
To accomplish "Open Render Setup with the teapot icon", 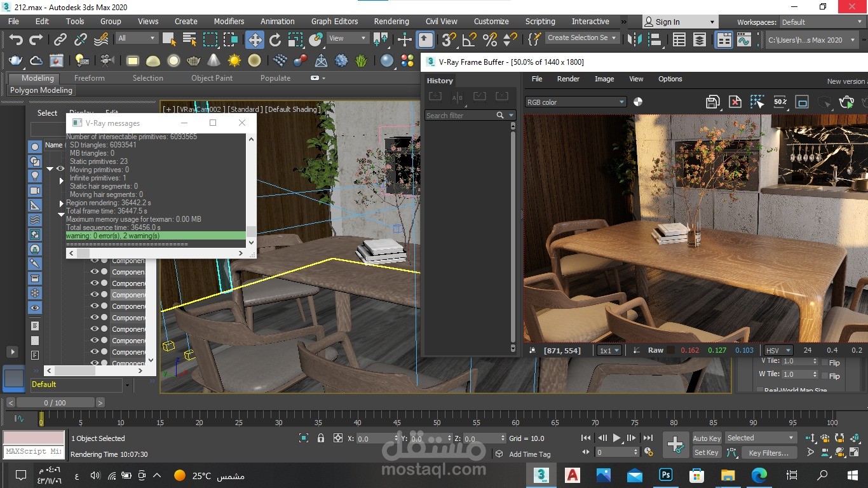I will coord(16,61).
